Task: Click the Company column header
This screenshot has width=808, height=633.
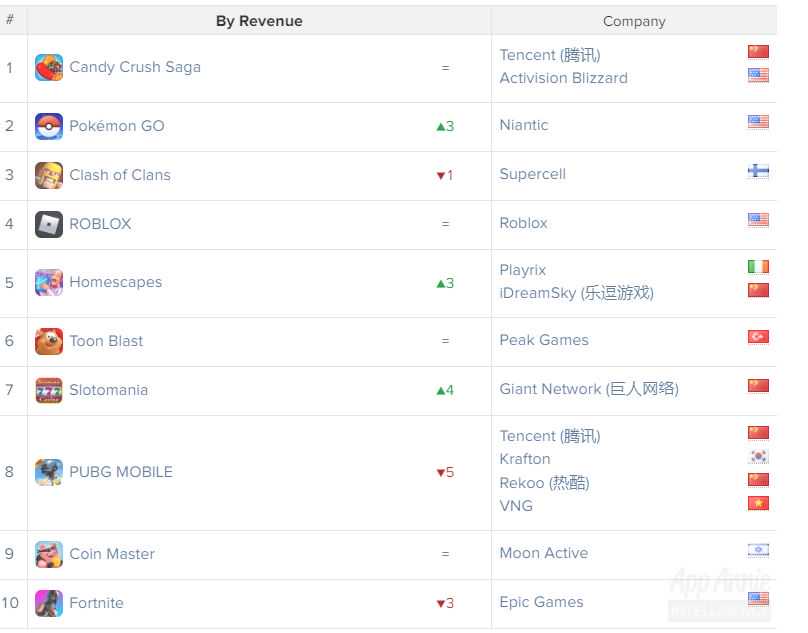Action: (634, 21)
